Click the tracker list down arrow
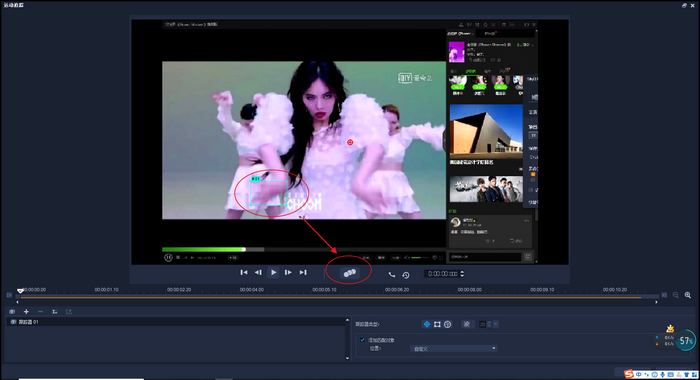The height and width of the screenshot is (380, 700). click(x=347, y=358)
